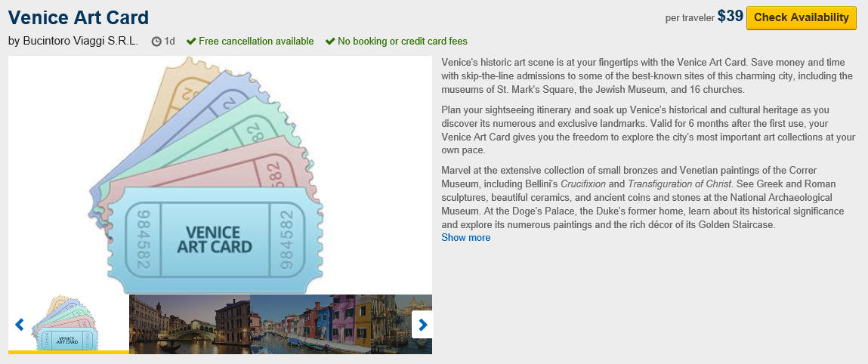Click the 1d duration text
Screen dimensions: 868x364
[170, 42]
